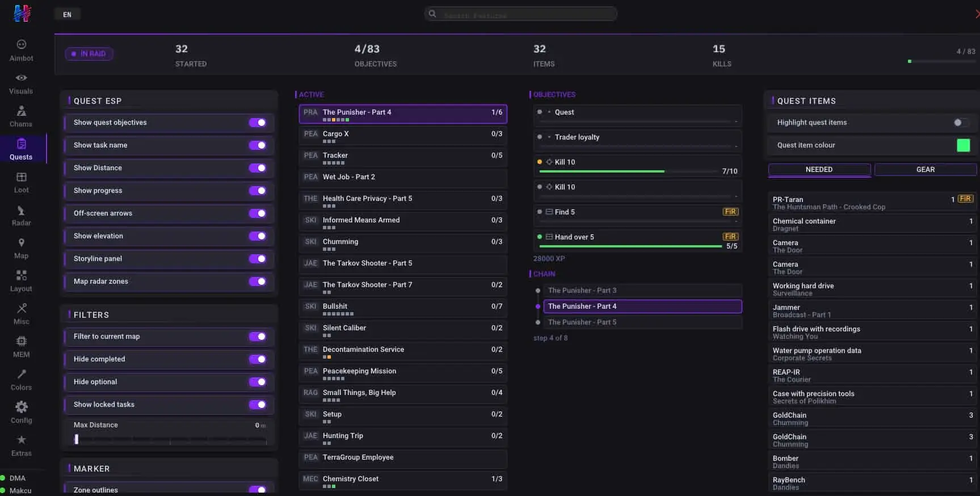Click the IN RAID status badge
This screenshot has height=496, width=980.
89,54
